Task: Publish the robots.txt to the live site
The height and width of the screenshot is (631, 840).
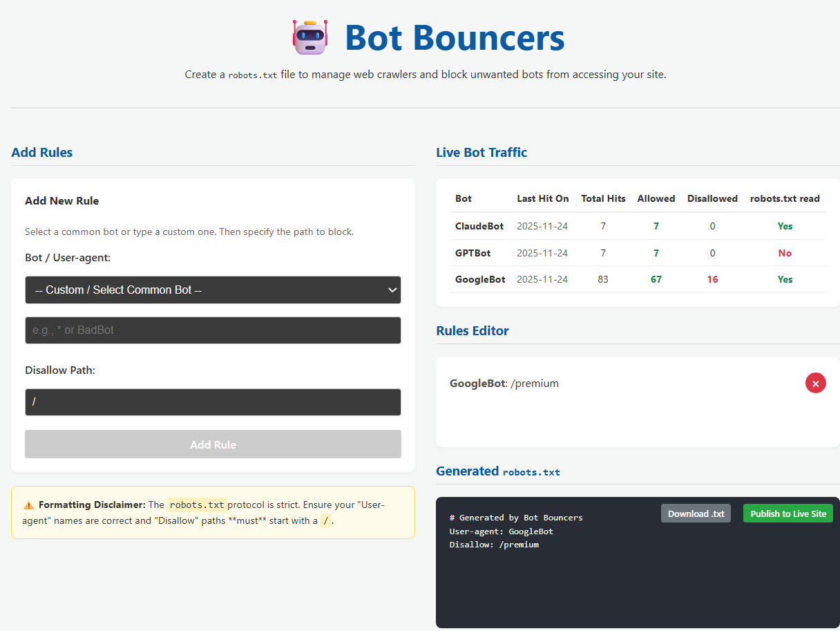Action: click(787, 513)
